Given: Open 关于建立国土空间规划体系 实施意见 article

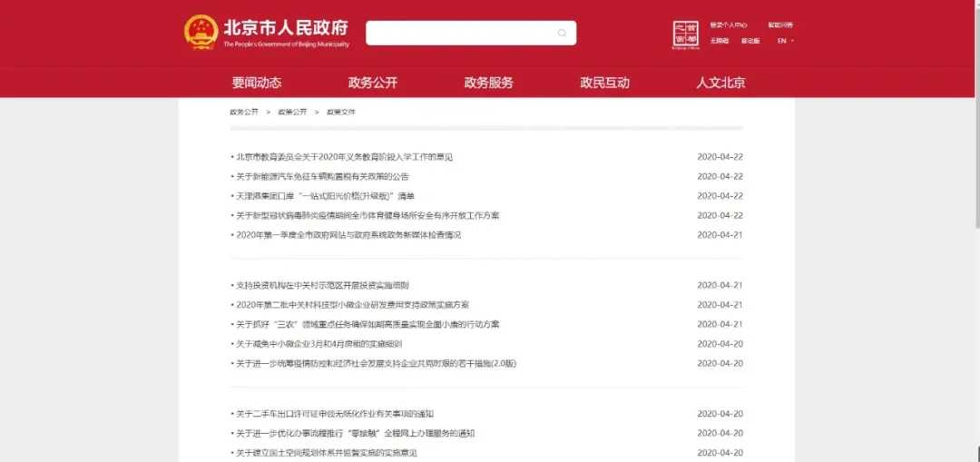Looking at the screenshot, I should click(x=327, y=453).
